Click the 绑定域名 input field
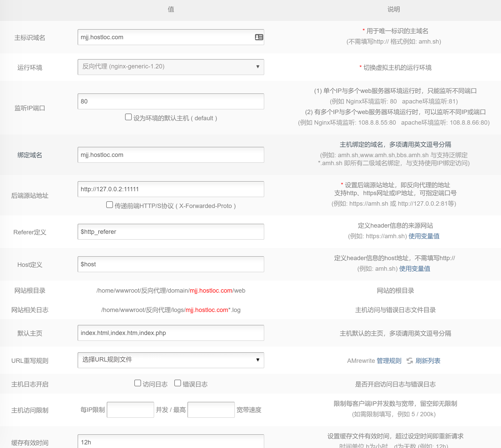501x448 pixels. tap(171, 155)
